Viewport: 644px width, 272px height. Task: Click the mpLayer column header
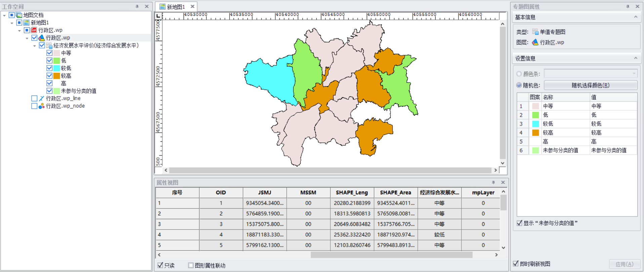[x=483, y=193]
